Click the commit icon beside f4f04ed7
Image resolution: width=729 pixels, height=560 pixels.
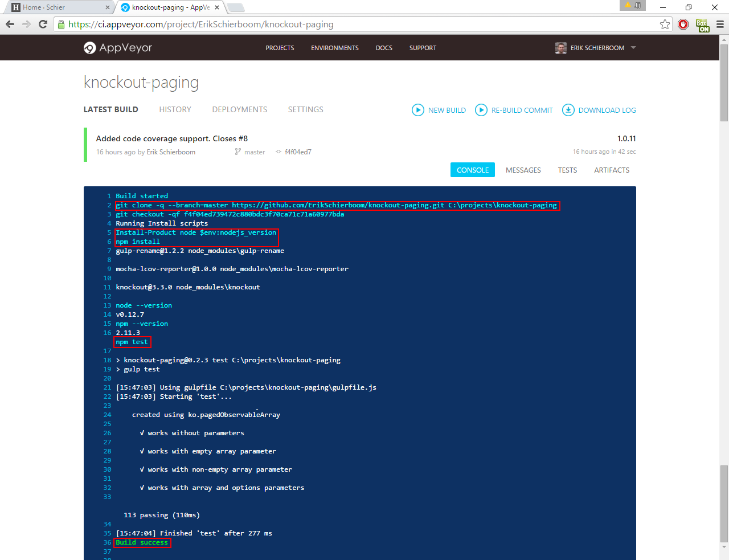[279, 152]
